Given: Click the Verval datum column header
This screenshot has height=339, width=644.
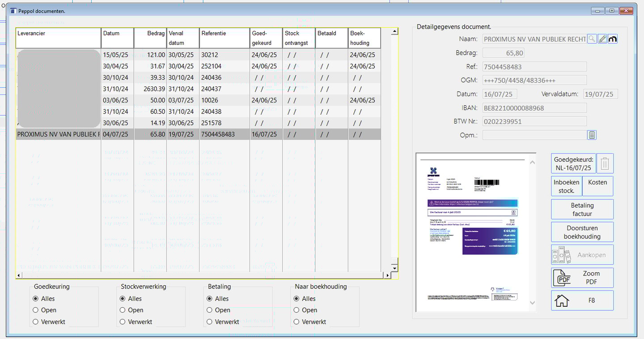Looking at the screenshot, I should (183, 38).
